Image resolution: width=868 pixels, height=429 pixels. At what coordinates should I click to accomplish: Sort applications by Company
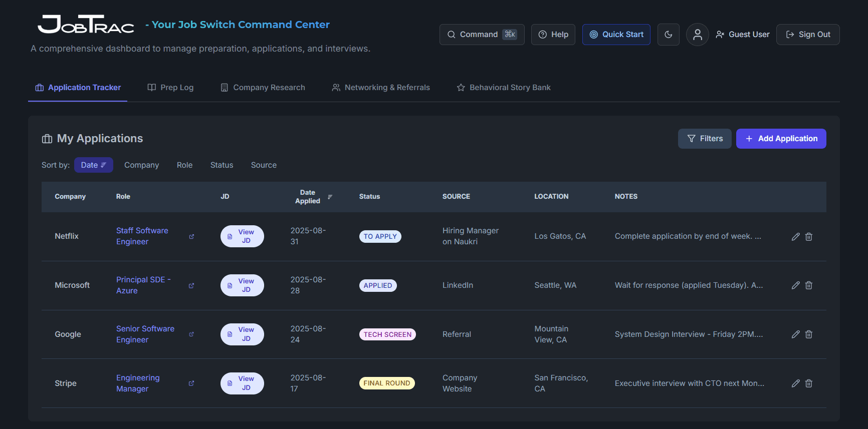click(x=141, y=165)
